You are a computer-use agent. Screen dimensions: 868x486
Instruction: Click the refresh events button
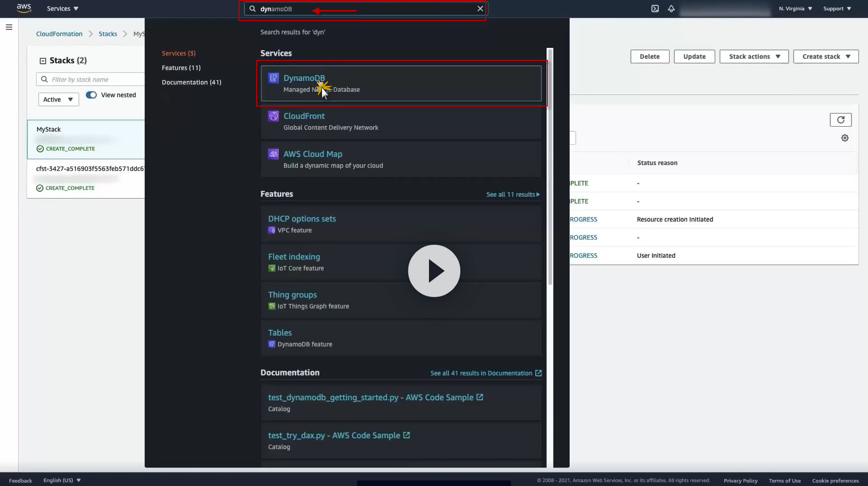coord(840,120)
